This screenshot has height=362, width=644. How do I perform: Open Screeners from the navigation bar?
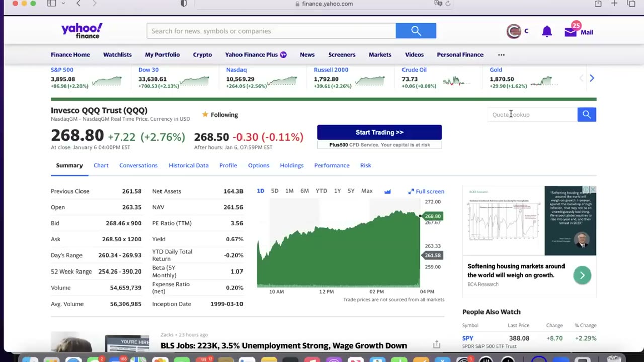point(342,55)
